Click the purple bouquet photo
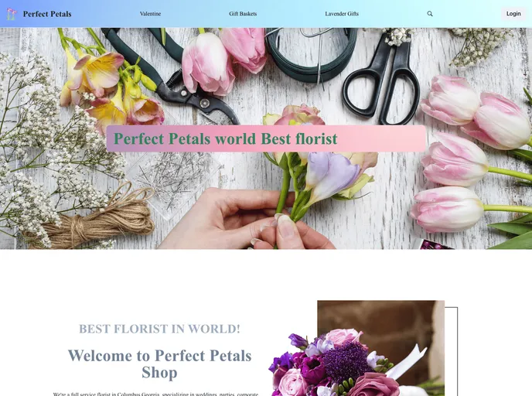Screen dimensions: 532x396 click(356, 350)
